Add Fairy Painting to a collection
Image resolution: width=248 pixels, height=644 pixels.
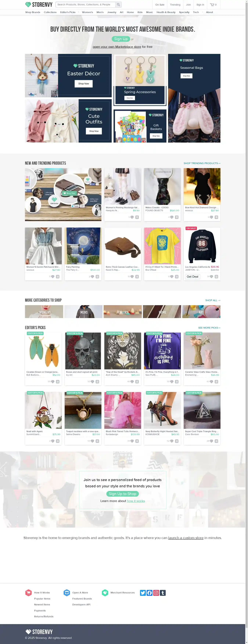[x=97, y=276]
